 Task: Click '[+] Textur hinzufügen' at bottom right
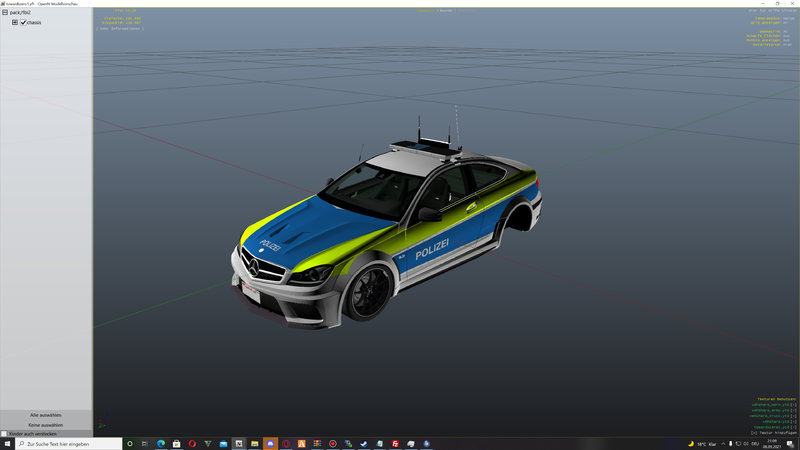(773, 433)
